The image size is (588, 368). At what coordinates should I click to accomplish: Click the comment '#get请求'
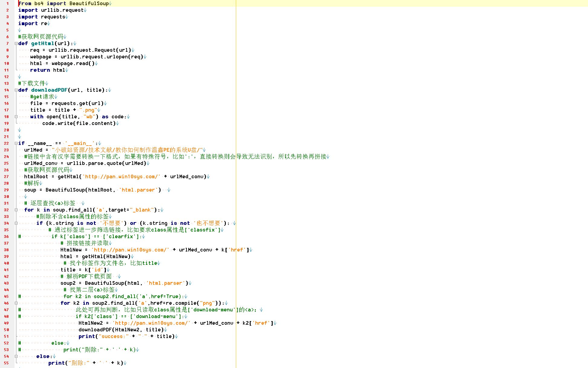click(42, 97)
